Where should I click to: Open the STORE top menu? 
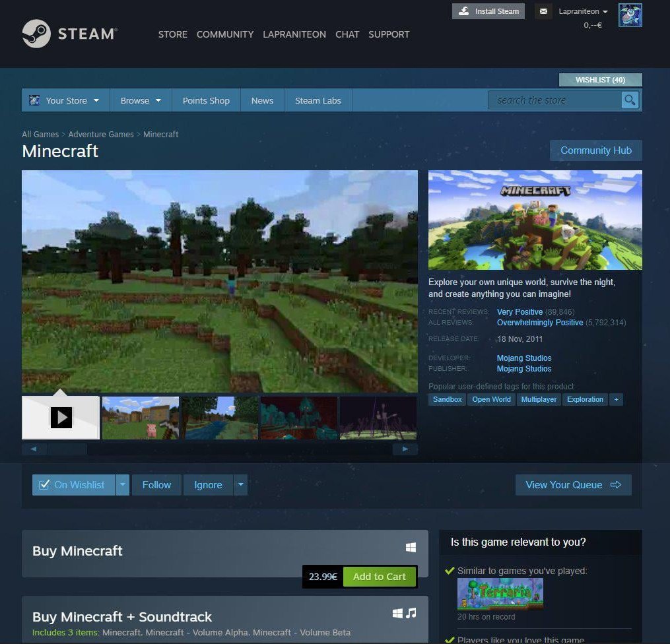point(173,34)
